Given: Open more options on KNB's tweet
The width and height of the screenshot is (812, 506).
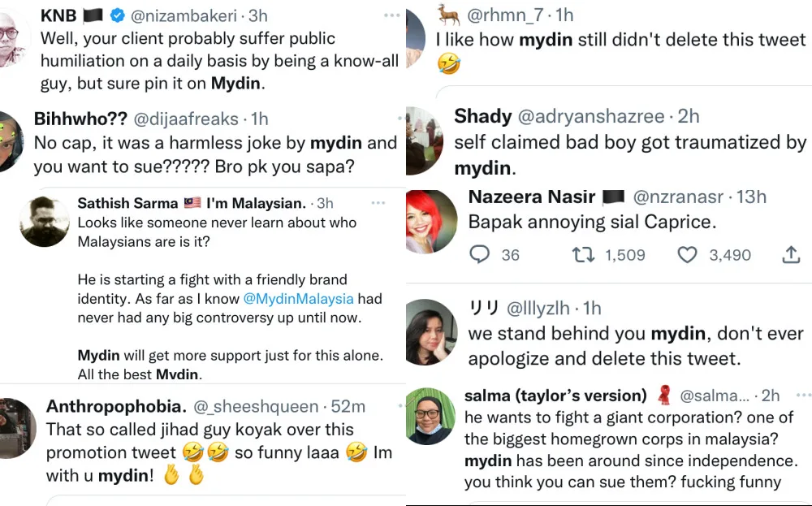Looking at the screenshot, I should tap(392, 15).
